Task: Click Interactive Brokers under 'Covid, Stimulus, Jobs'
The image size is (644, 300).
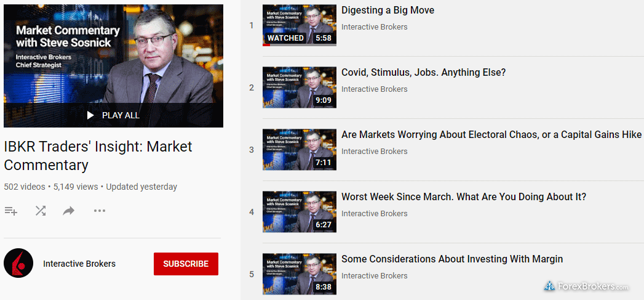Action: click(x=374, y=89)
